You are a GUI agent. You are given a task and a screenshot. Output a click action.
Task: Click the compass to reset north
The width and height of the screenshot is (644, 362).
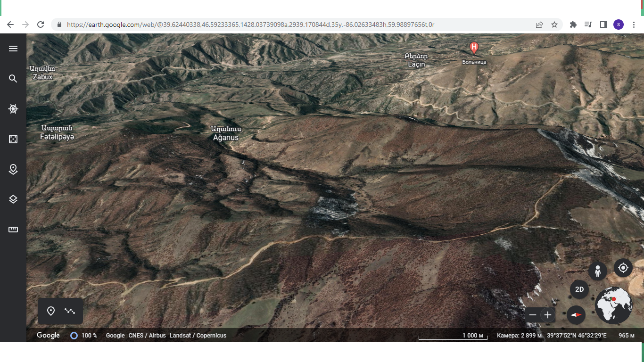(x=576, y=315)
